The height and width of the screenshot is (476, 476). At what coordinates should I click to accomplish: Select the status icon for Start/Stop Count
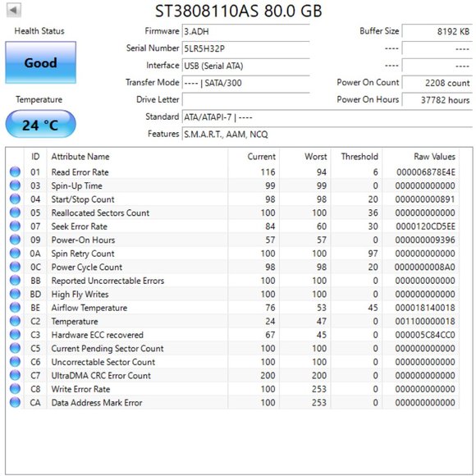tap(15, 199)
